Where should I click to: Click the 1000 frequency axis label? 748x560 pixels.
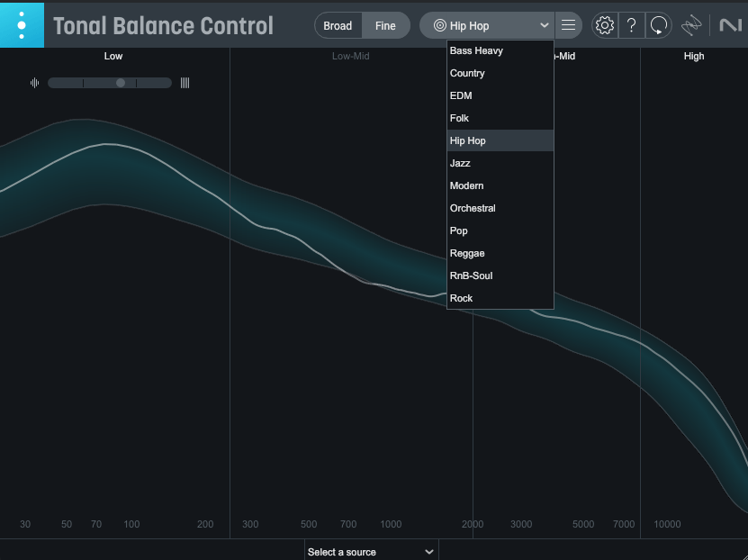391,524
